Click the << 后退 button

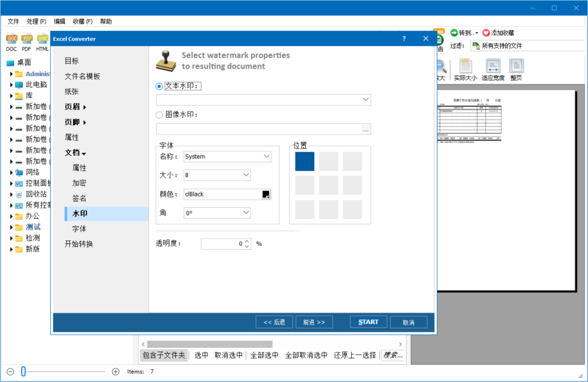pyautogui.click(x=274, y=322)
